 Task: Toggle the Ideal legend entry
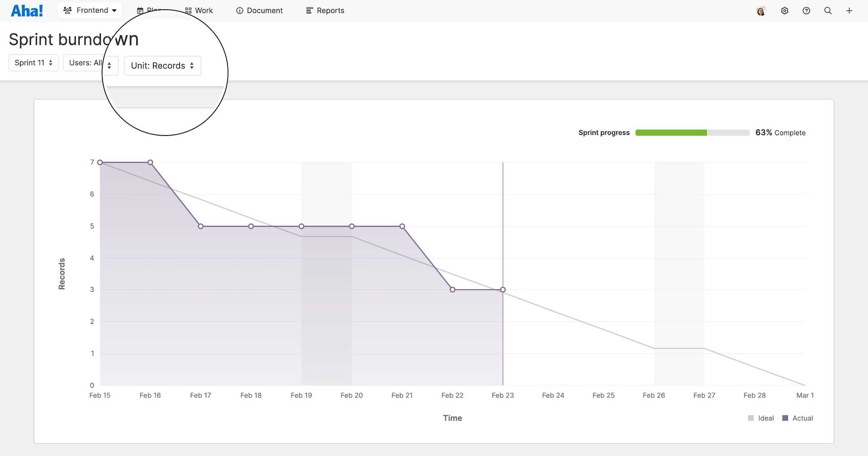point(761,418)
